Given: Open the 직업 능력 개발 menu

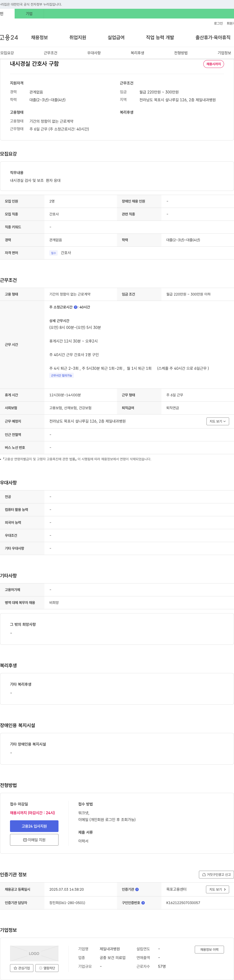Looking at the screenshot, I should (160, 37).
